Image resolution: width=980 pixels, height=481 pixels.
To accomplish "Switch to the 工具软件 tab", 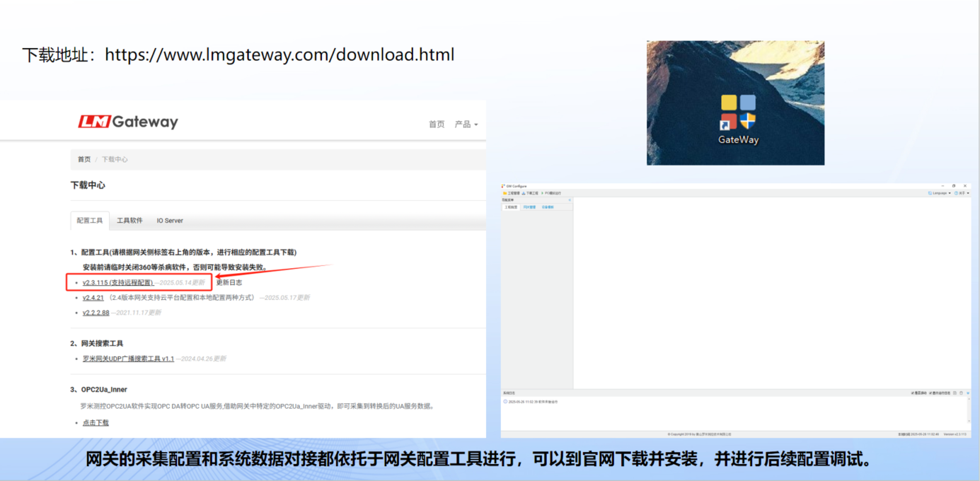I will [129, 221].
